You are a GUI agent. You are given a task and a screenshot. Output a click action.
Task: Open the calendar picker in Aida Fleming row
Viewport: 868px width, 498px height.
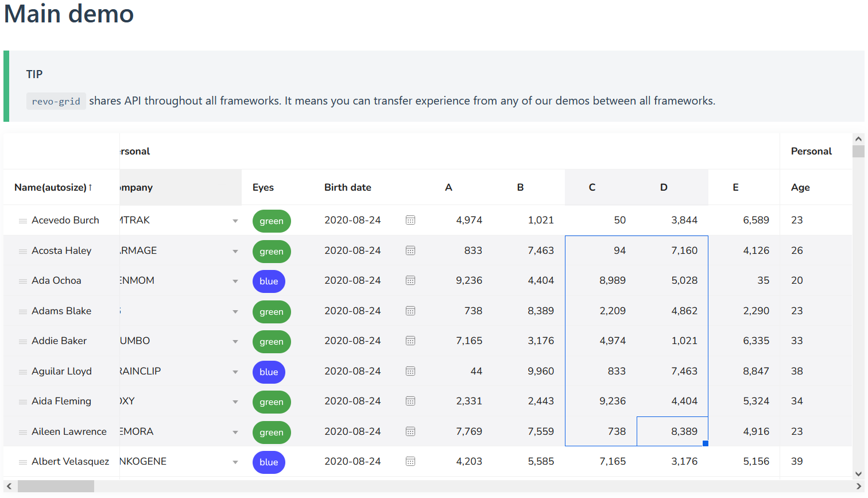click(x=410, y=402)
